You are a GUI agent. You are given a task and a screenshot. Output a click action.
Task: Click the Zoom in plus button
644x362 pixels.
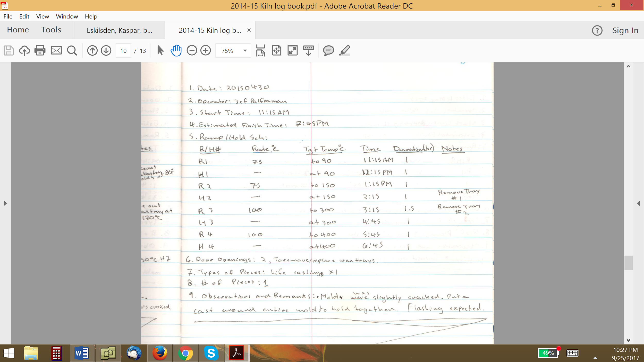click(x=206, y=50)
